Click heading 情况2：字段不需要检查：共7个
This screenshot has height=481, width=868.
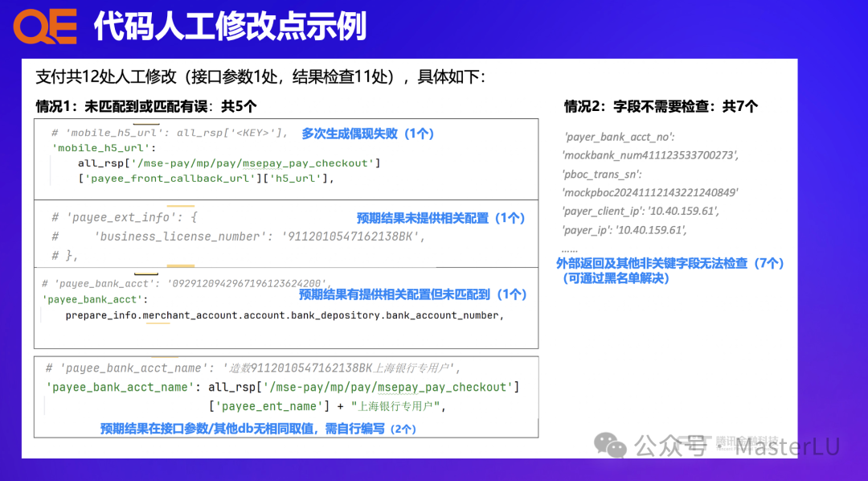[661, 106]
